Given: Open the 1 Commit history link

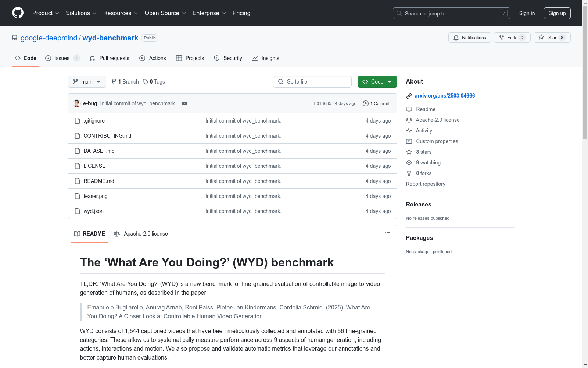Looking at the screenshot, I should pyautogui.click(x=376, y=103).
